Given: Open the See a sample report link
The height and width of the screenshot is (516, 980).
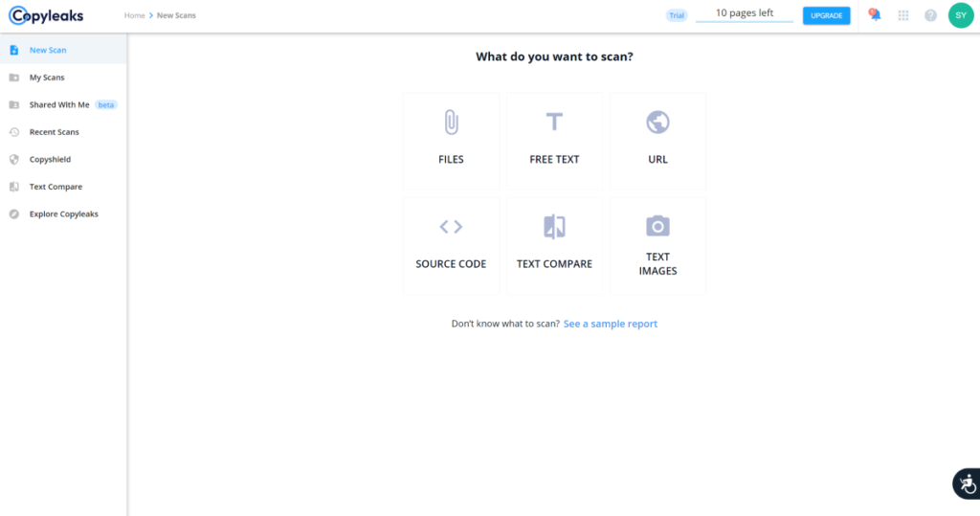Looking at the screenshot, I should pos(610,324).
